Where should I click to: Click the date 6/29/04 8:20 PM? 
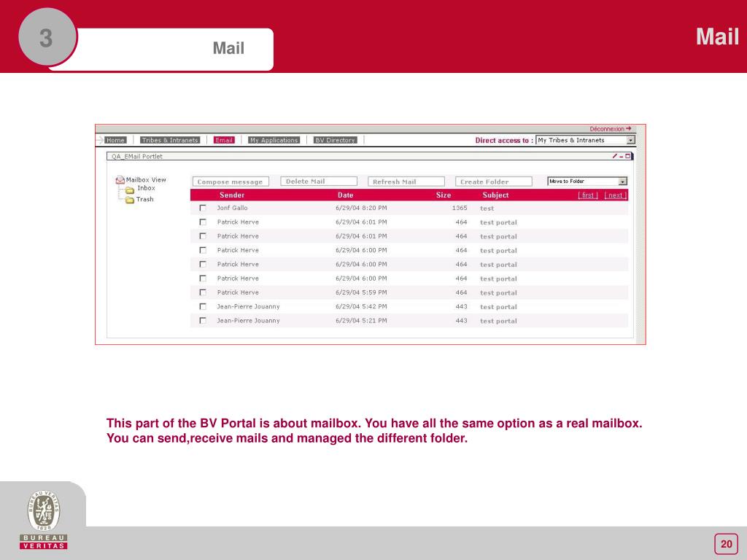[x=361, y=208]
